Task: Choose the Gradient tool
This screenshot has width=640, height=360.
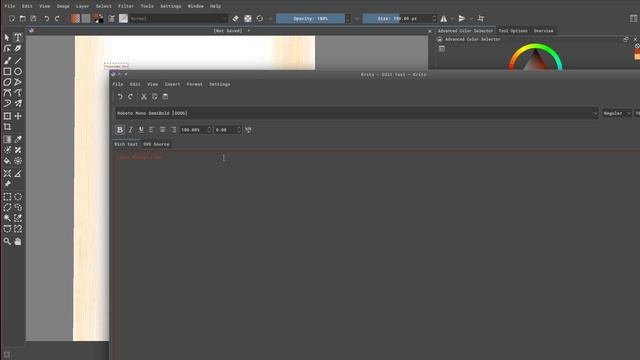Action: tap(7, 139)
